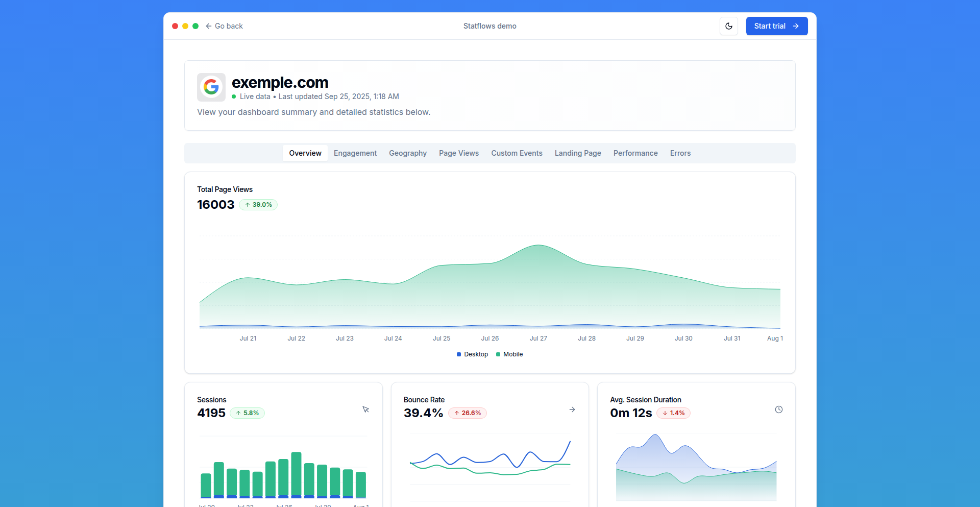Click the green live data status dot
The height and width of the screenshot is (507, 980).
point(234,96)
